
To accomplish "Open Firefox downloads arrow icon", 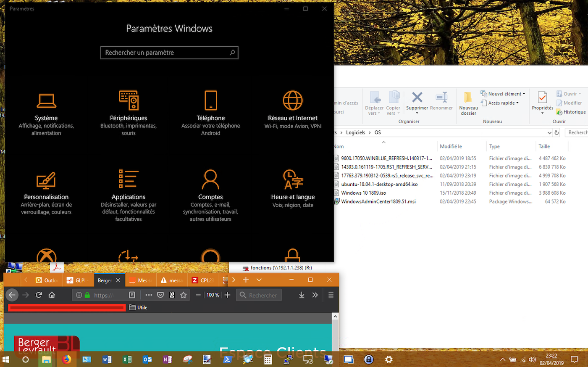I will [302, 295].
